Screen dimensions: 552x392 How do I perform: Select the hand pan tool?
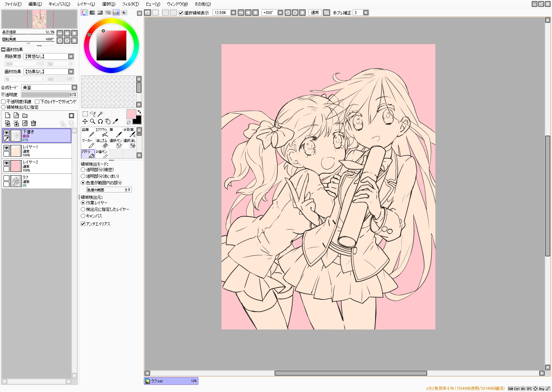click(108, 121)
